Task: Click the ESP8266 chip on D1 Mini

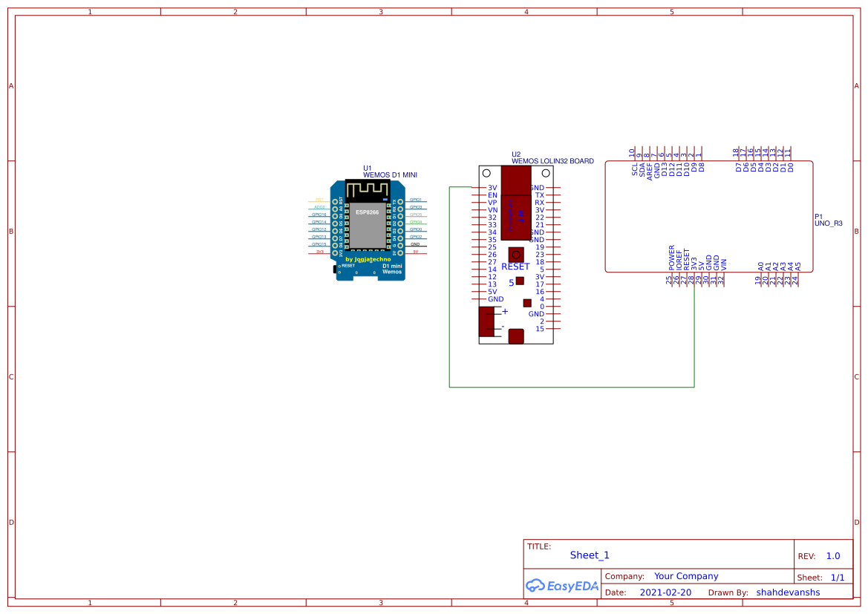Action: (367, 223)
